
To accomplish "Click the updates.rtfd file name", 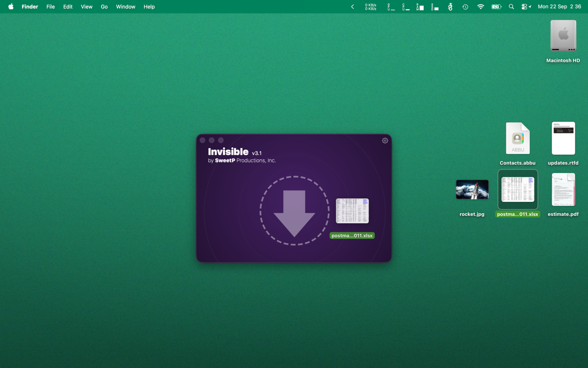I will pyautogui.click(x=563, y=163).
